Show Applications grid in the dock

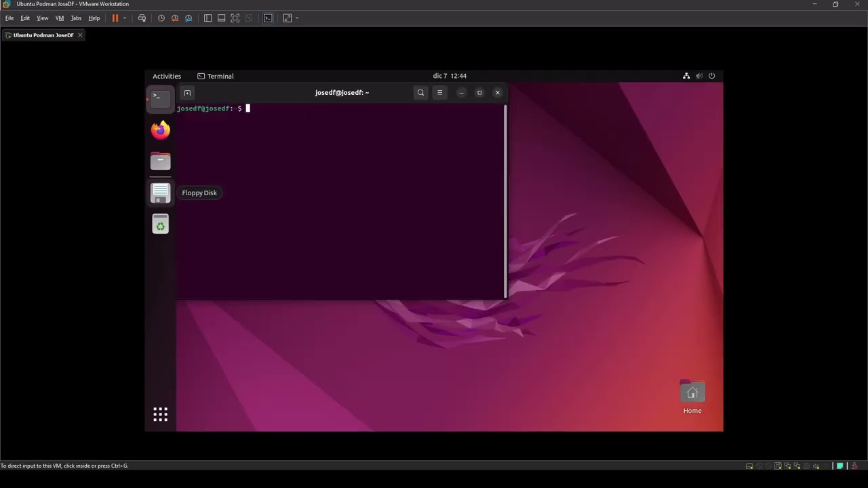[x=161, y=415]
